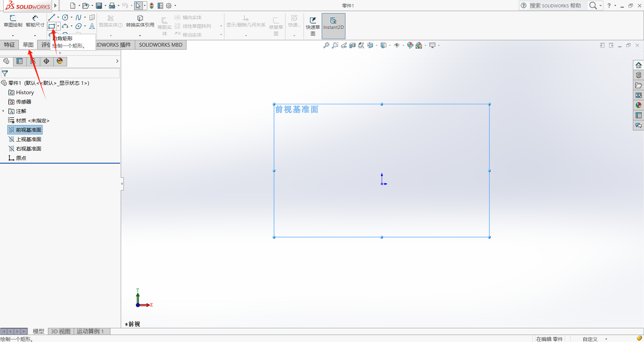
Task: Toggle the 快速草图 (Rapid Sketch) button
Action: pos(313,26)
